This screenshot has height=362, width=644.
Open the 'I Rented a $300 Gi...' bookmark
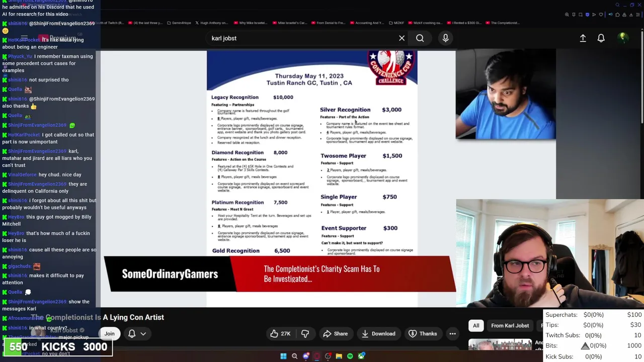pyautogui.click(x=464, y=23)
